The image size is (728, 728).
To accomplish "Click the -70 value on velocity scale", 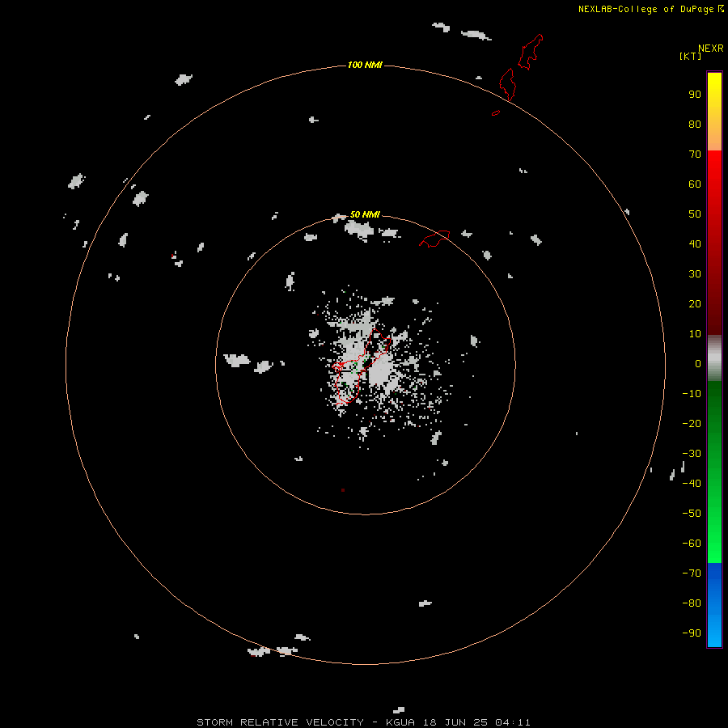I will tap(692, 574).
